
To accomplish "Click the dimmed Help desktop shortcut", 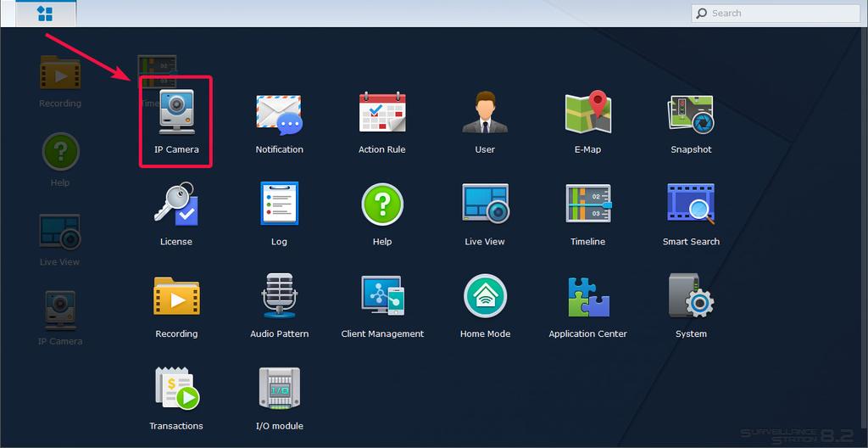I will coord(60,151).
